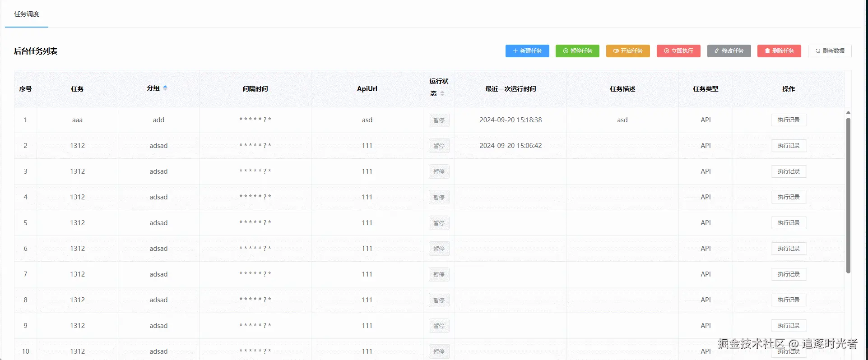The width and height of the screenshot is (868, 360).
Task: Click the 删除任务 trash button
Action: coord(779,51)
